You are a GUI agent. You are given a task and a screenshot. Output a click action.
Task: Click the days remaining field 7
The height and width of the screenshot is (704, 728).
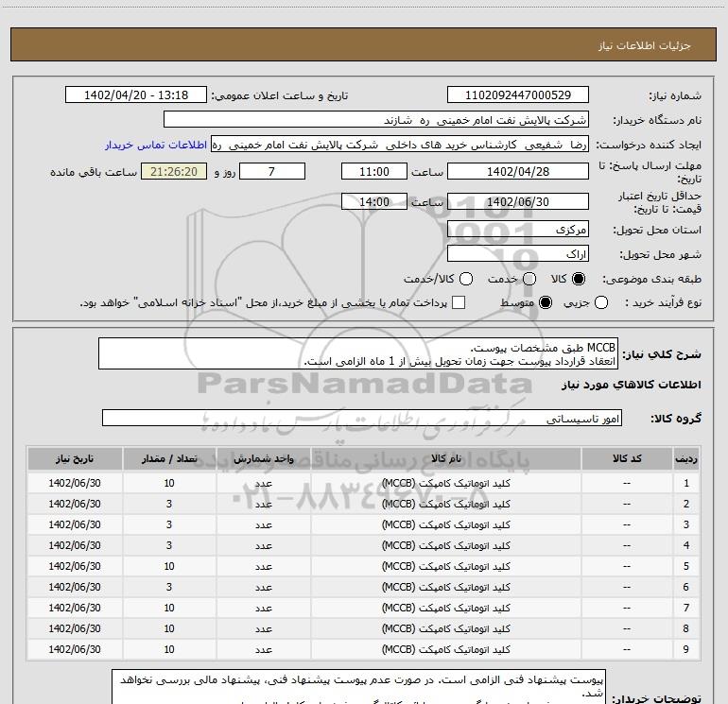click(272, 171)
